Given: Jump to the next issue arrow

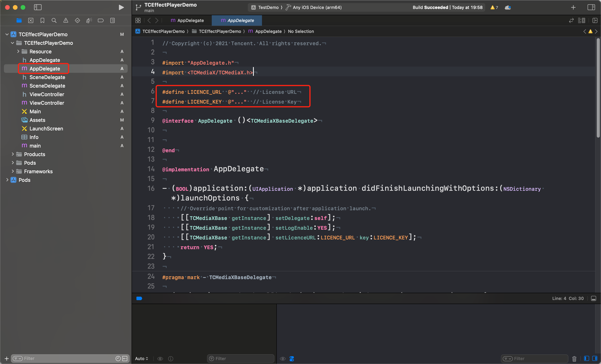Looking at the screenshot, I should coord(596,31).
